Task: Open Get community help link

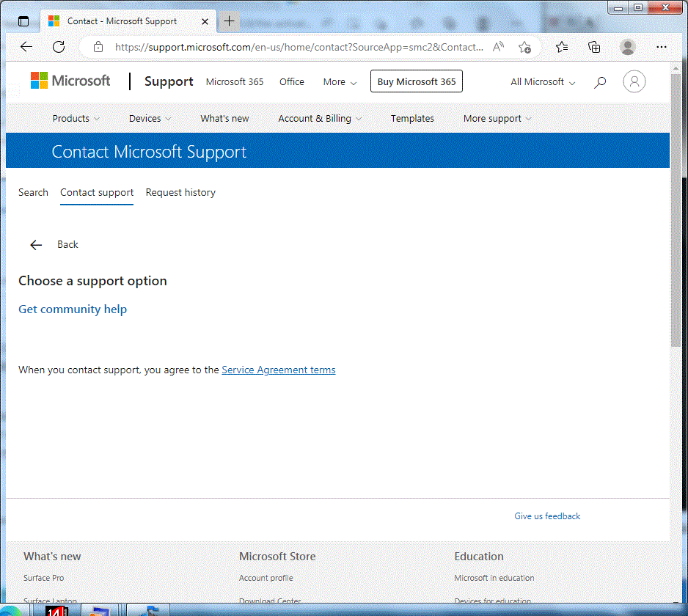Action: coord(73,309)
